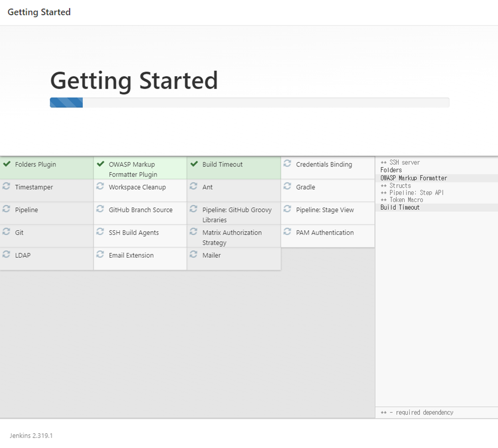Screen dimensions: 498x448
Task: Select the Credentials Binding label
Action: pyautogui.click(x=324, y=164)
